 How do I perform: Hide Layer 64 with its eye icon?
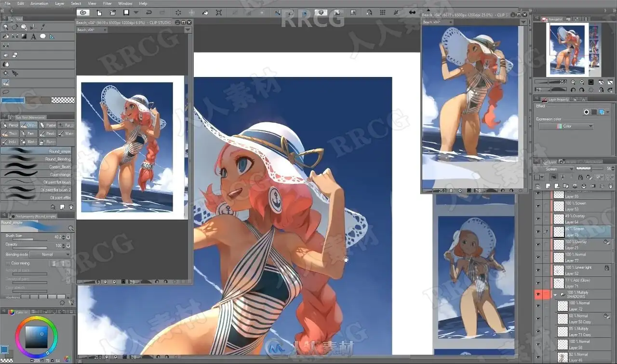pos(538,219)
